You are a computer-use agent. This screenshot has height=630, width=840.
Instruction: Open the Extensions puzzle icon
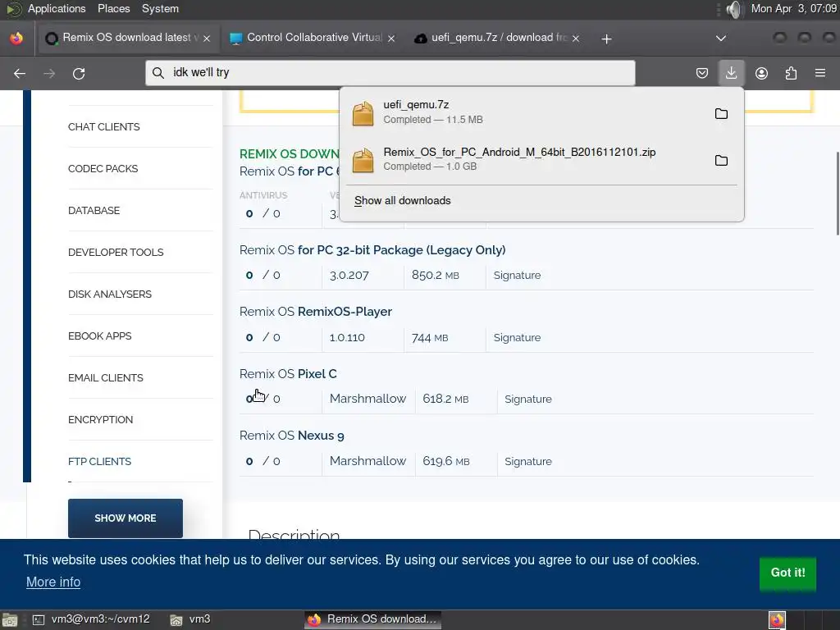point(791,73)
